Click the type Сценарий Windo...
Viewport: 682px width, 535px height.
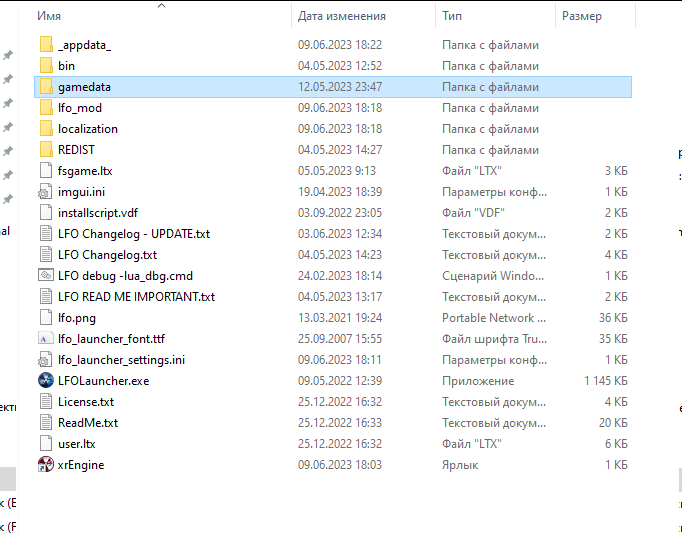pyautogui.click(x=493, y=276)
